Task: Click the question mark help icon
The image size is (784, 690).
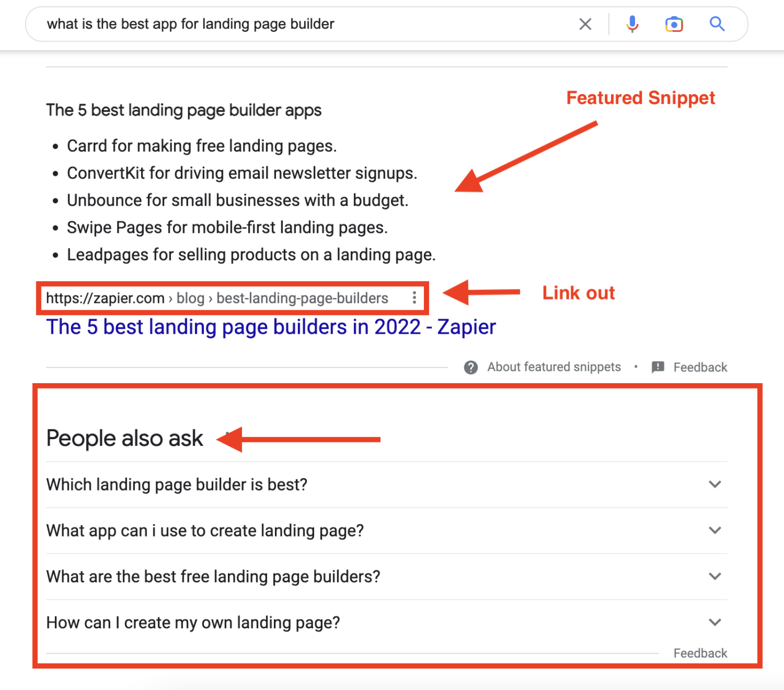Action: [x=471, y=367]
